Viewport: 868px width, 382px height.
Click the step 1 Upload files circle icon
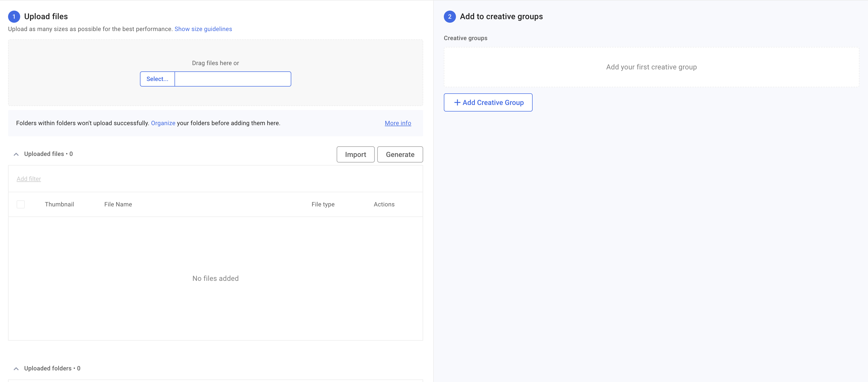14,16
